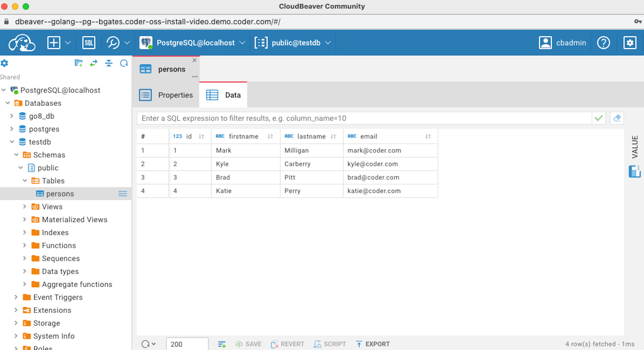The image size is (644, 350).
Task: Add a new row icon
Action: pos(222,344)
